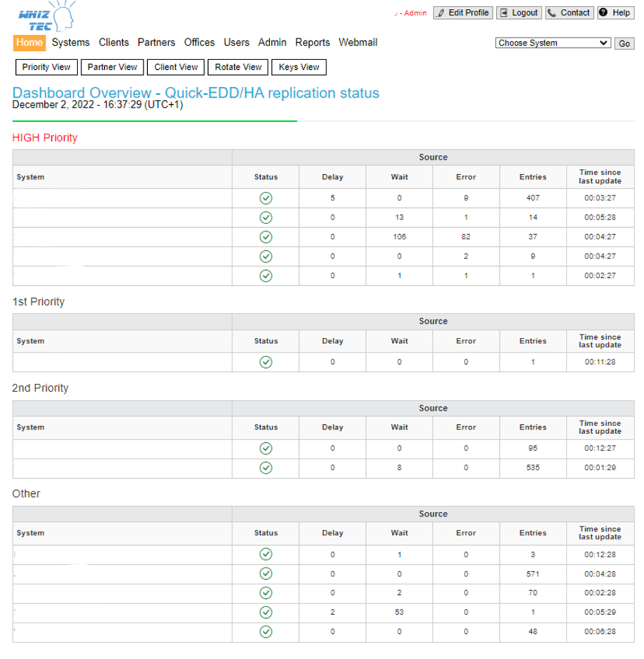Click the Help question mark icon
Image resolution: width=644 pixels, height=659 pixels.
click(602, 12)
